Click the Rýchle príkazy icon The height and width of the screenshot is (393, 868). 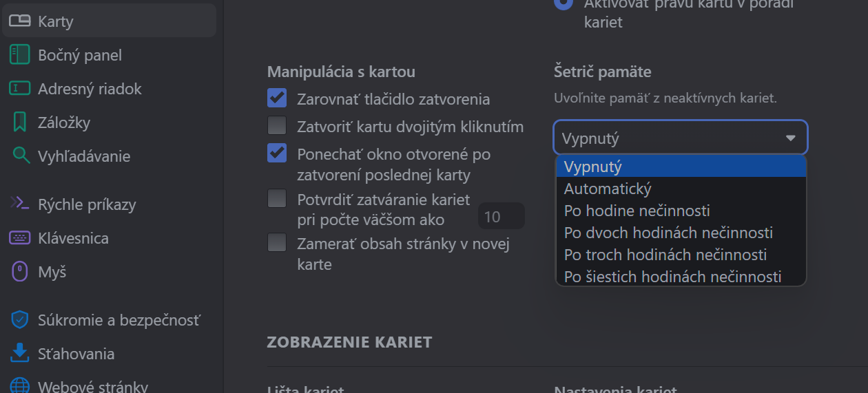[x=20, y=204]
